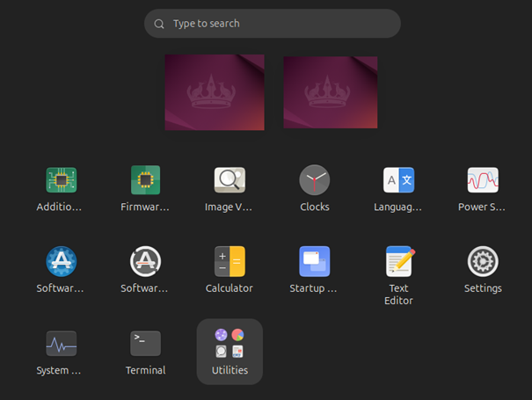Viewport: 532px width, 400px height.
Task: Switch to the right workspace thumbnail
Action: pos(331,92)
